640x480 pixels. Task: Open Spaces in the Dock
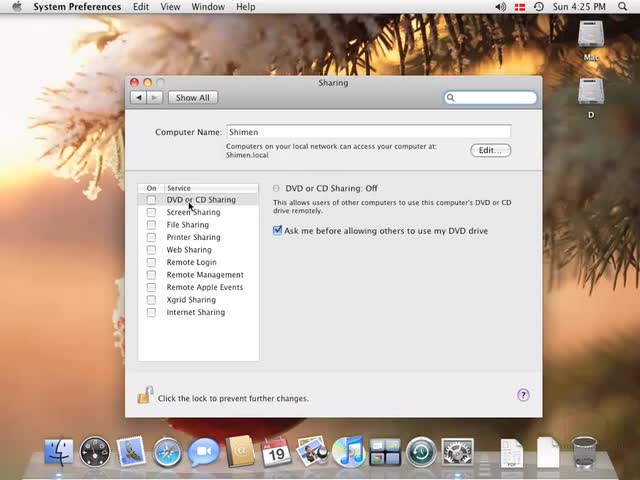(x=385, y=452)
